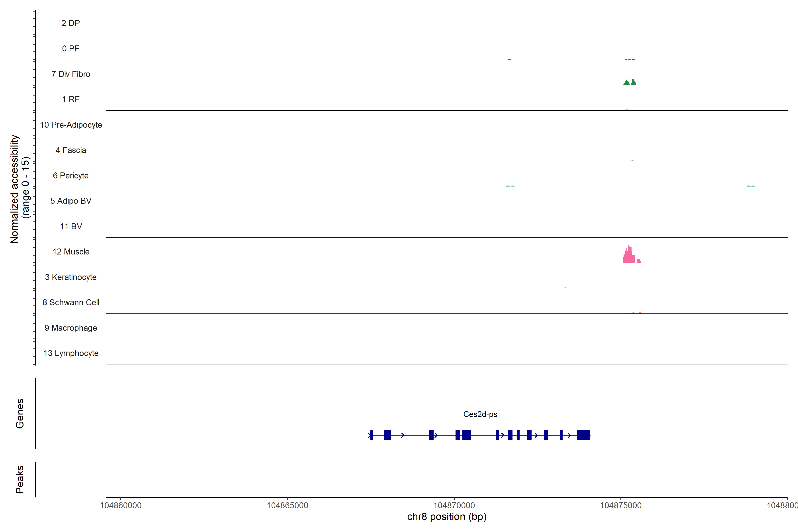The image size is (798, 532).
Task: Click the 8 Schwann Cell track label
Action: pos(71,302)
